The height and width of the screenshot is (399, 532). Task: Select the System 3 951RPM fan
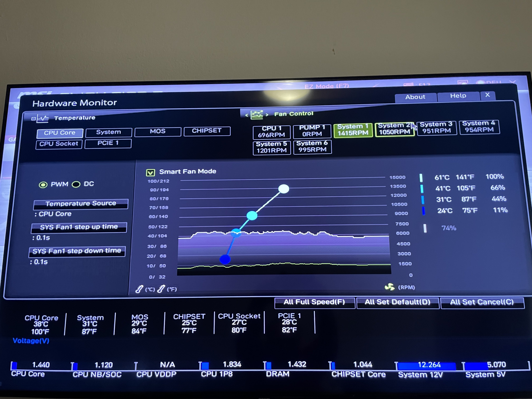tap(436, 128)
